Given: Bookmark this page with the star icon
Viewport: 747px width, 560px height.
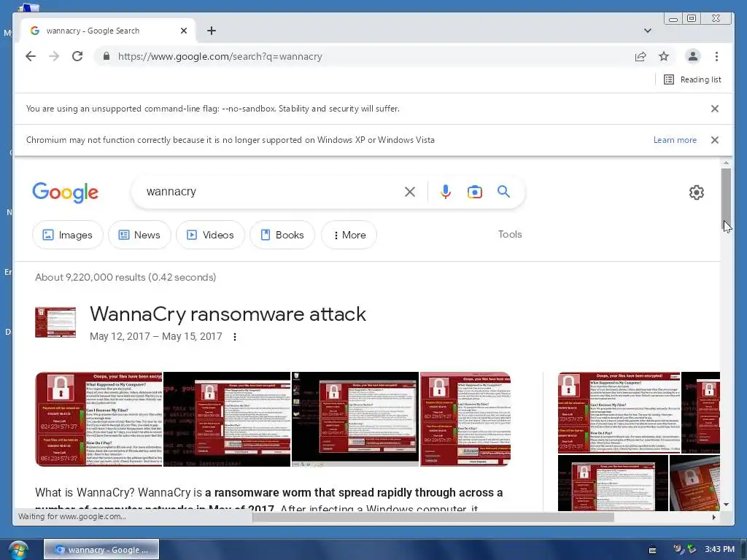Looking at the screenshot, I should 664,56.
